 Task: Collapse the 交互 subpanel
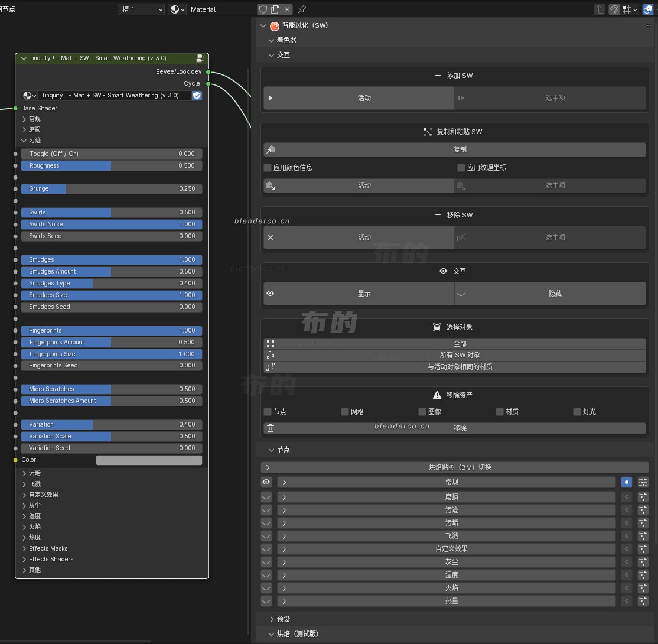(271, 55)
